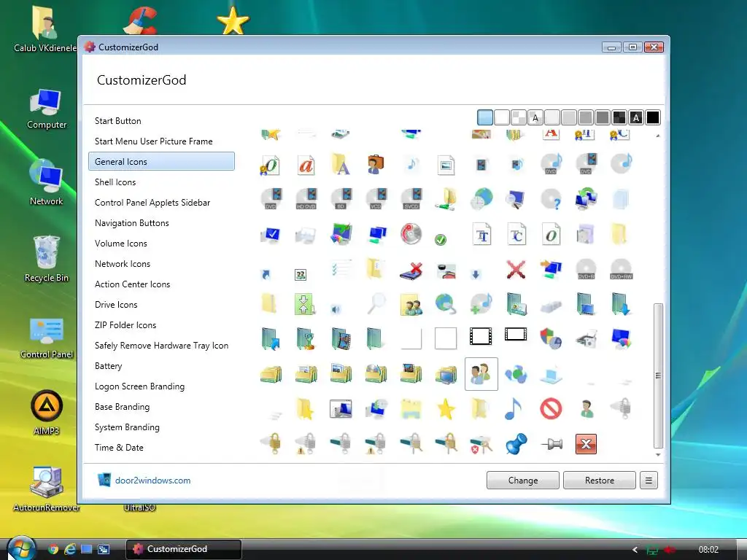Click the scrollbar down arrow
747x560 pixels.
(x=658, y=455)
